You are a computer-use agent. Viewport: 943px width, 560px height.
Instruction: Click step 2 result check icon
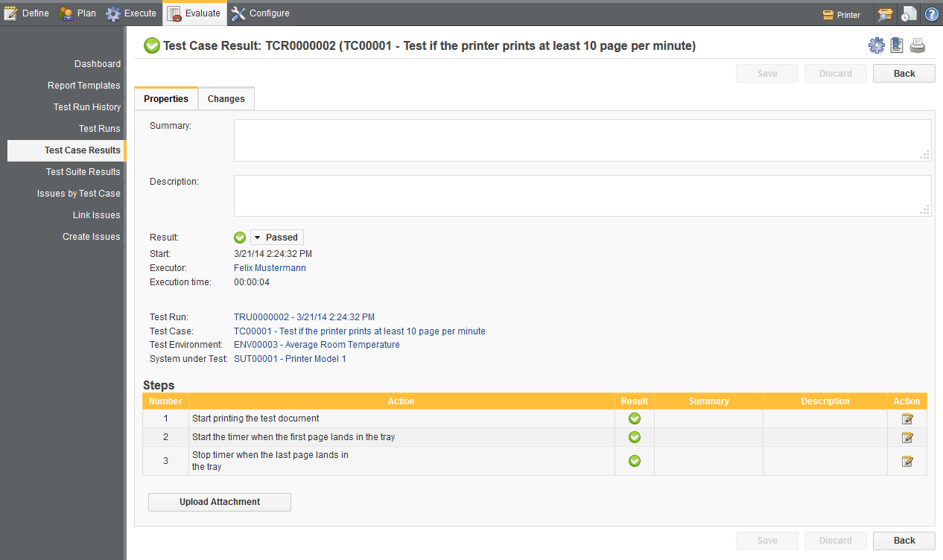[x=635, y=437]
